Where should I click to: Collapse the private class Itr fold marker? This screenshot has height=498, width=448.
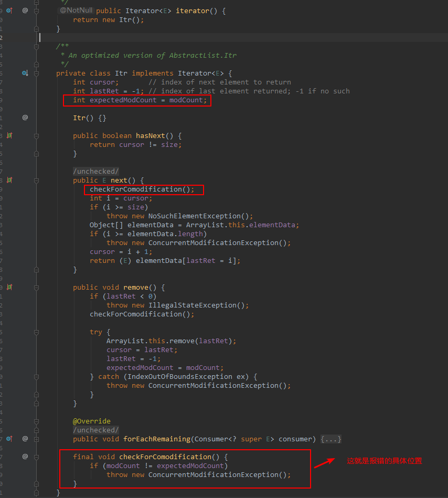coord(37,73)
